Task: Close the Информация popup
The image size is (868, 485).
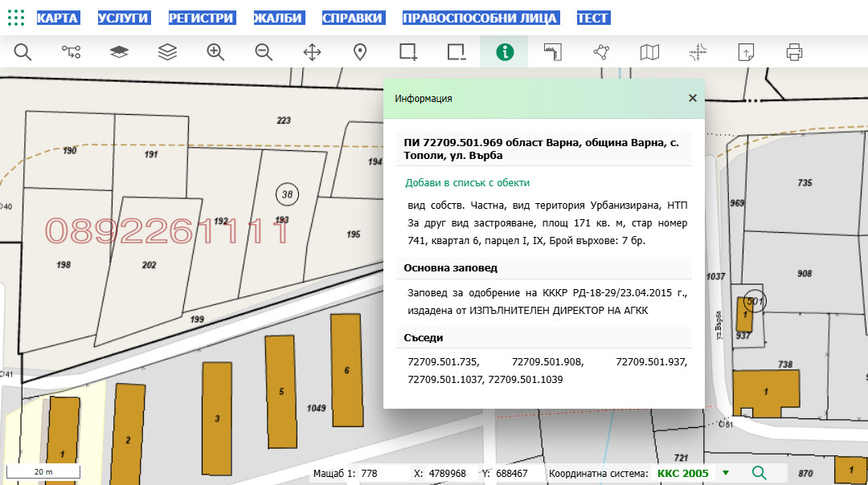Action: point(692,98)
